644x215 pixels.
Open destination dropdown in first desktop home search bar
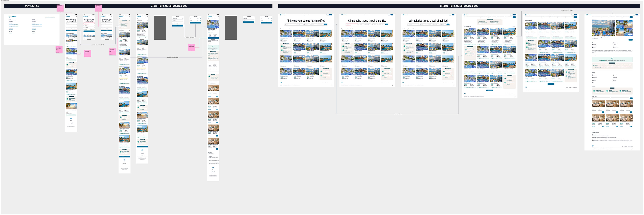pyautogui.click(x=290, y=24)
